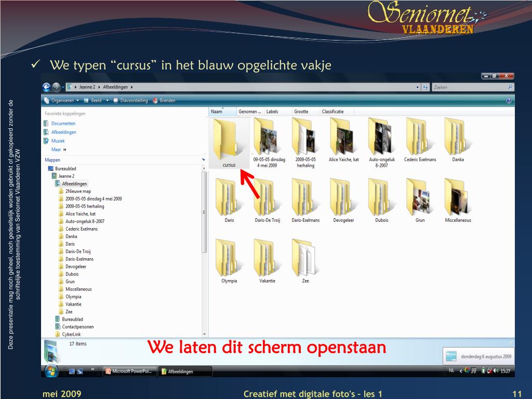Switch to Microsoft PowerPoint taskbar button
This screenshot has height=399, width=532.
coord(129,371)
